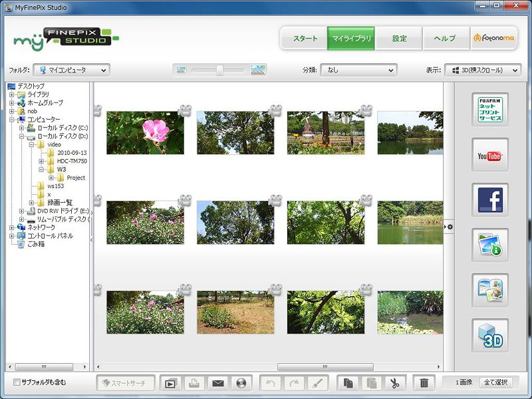Click the scissors cut icon
Screen dimensions: 532x399
[394, 383]
